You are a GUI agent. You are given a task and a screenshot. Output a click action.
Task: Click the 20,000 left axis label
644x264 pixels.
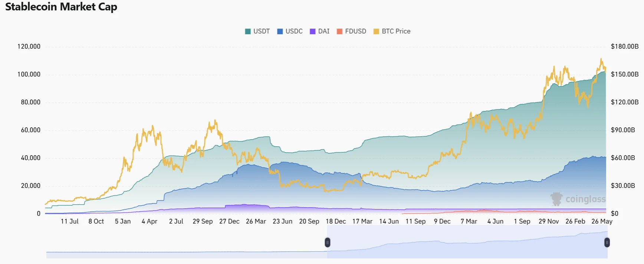coord(30,186)
